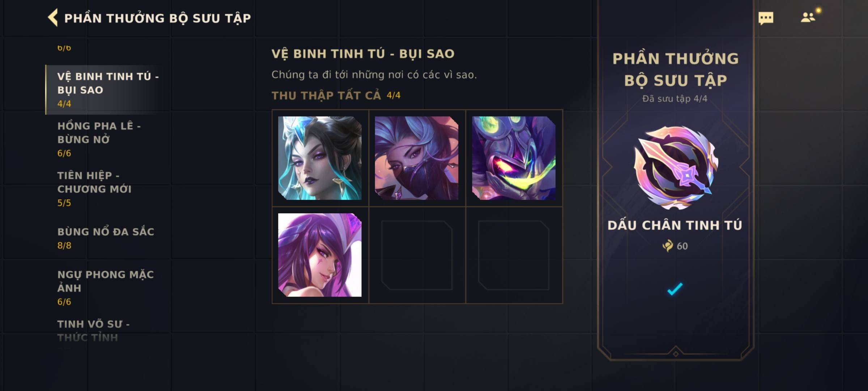Image resolution: width=868 pixels, height=391 pixels.
Task: Tap the currency icon beside 60
Action: coord(668,246)
